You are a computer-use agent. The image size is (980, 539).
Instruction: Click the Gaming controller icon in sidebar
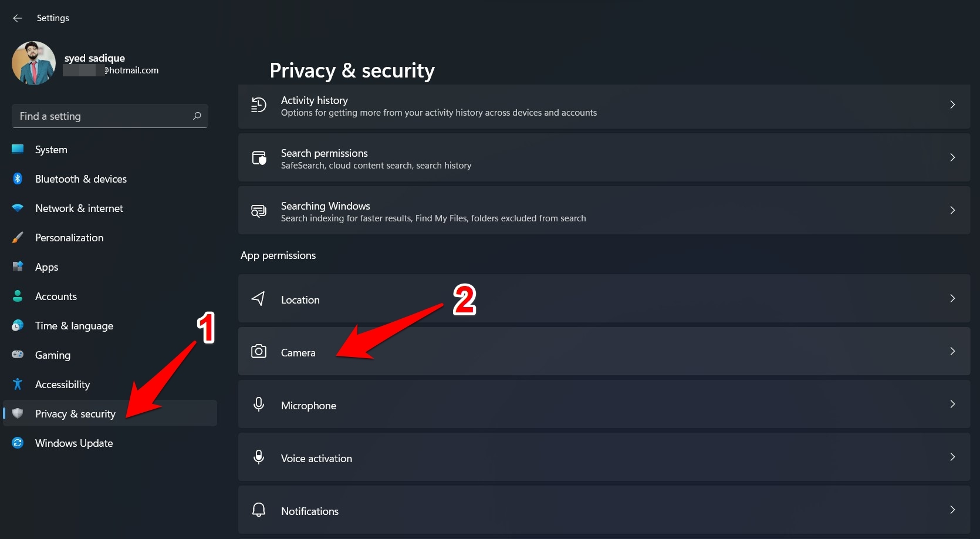tap(18, 355)
